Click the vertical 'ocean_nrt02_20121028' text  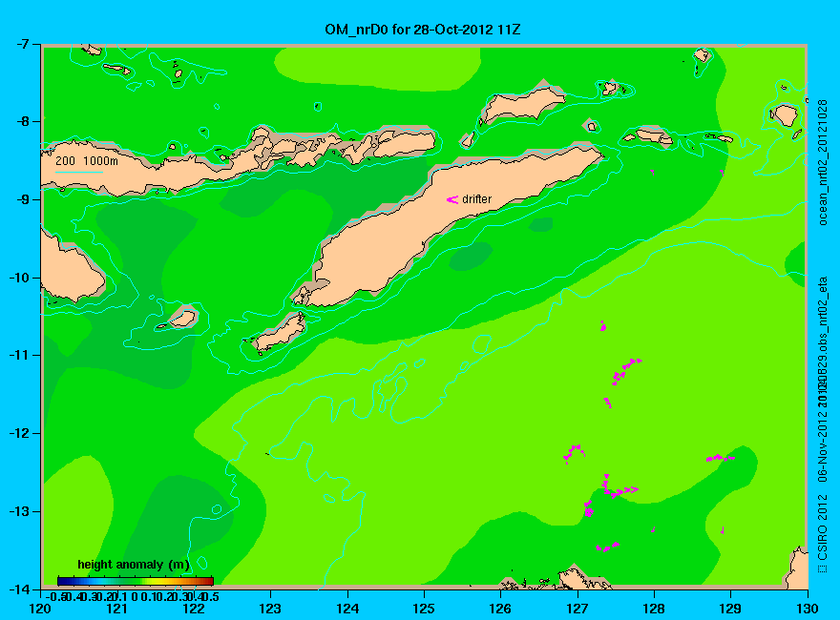822,162
